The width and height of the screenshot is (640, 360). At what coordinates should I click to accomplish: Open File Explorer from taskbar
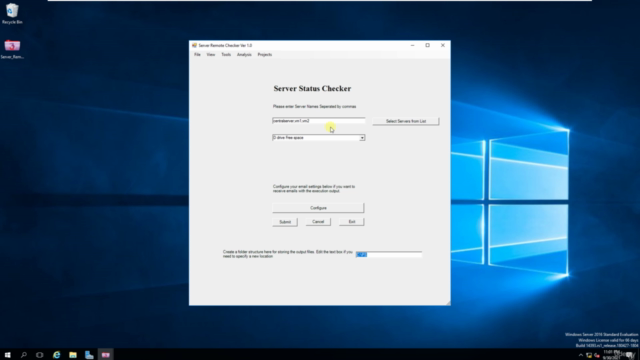73,355
